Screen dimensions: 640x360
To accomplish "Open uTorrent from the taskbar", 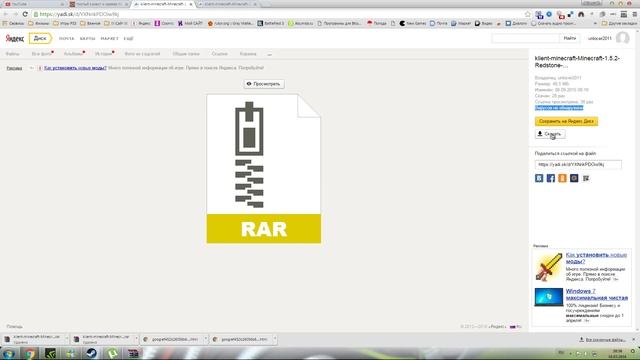I will point(112,353).
